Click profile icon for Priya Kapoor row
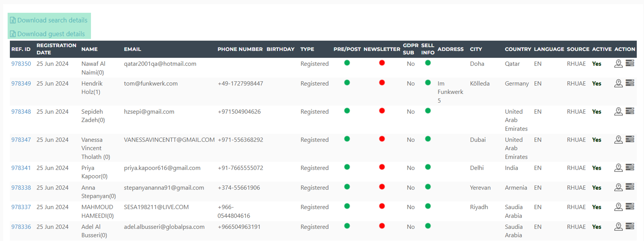Screen dimensions: 644x241 618,168
